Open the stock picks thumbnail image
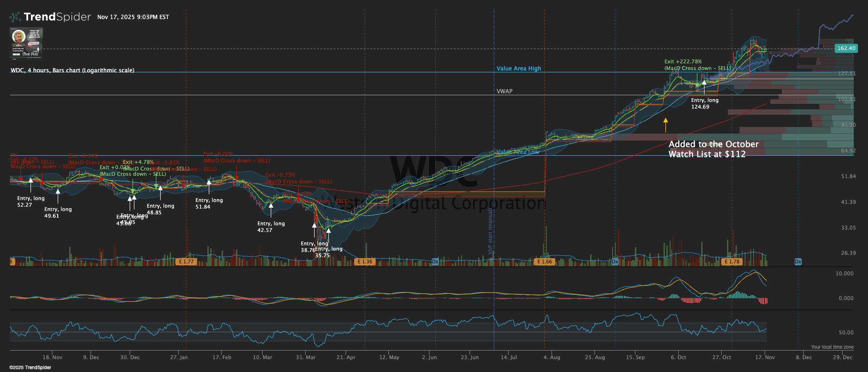This screenshot has width=868, height=372. (26, 43)
